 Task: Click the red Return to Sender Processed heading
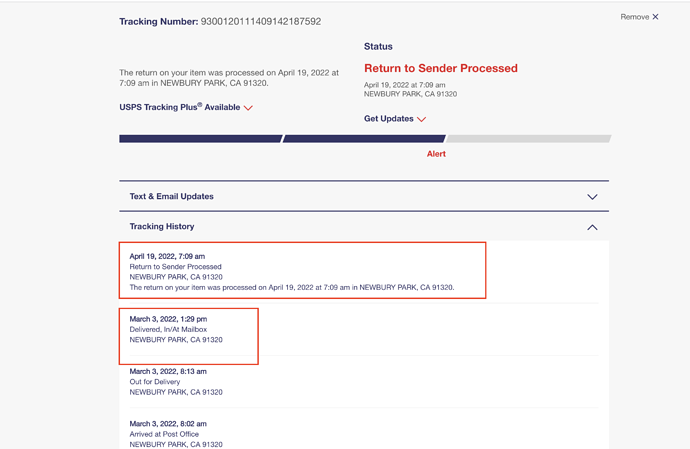coord(441,68)
